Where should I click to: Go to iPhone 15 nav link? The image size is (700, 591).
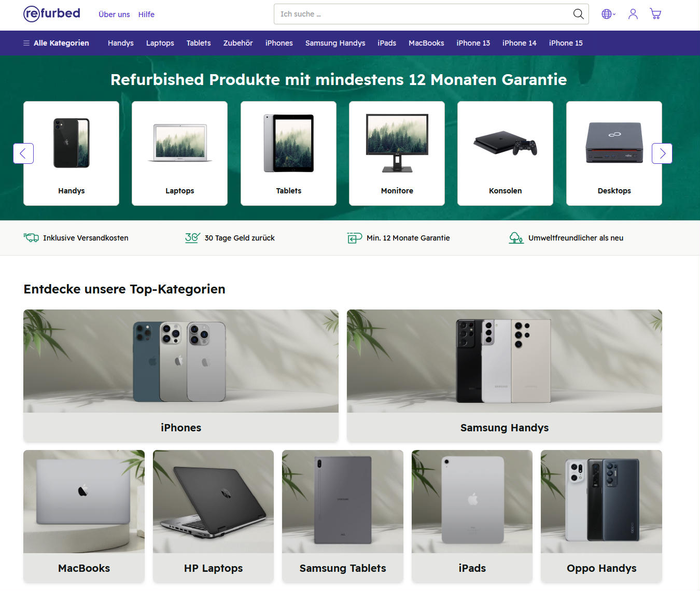pos(566,43)
